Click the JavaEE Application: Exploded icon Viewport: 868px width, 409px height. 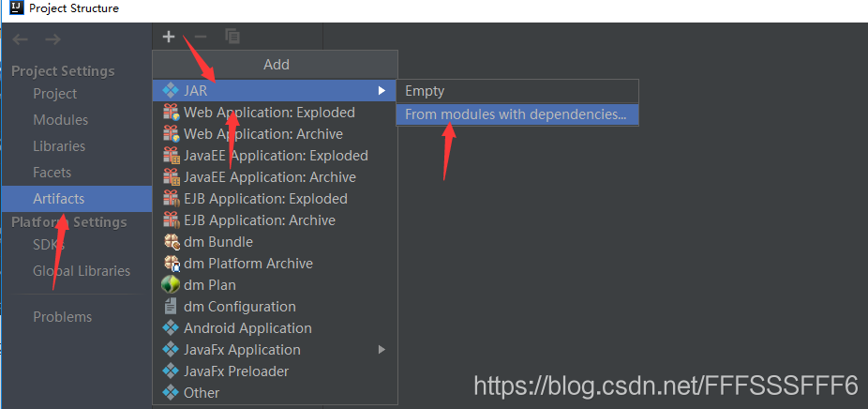pyautogui.click(x=171, y=156)
